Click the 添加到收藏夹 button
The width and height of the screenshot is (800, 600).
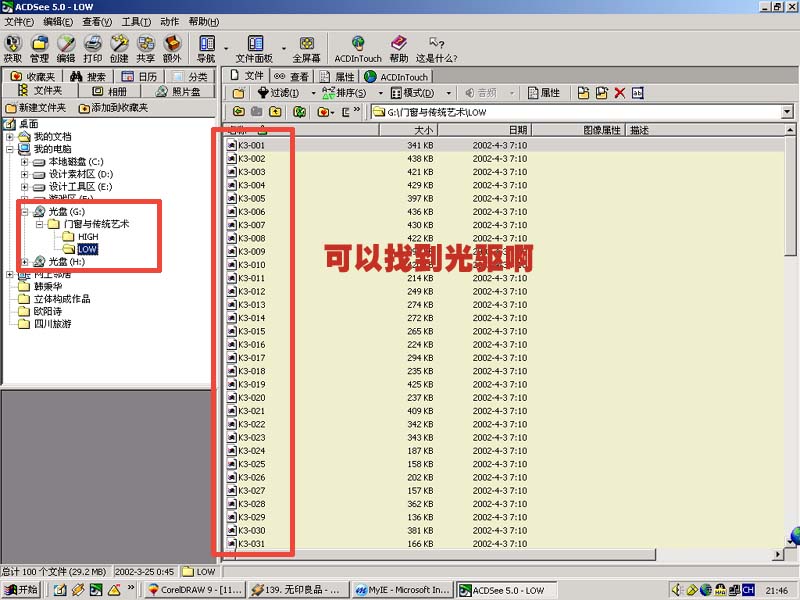click(x=113, y=108)
